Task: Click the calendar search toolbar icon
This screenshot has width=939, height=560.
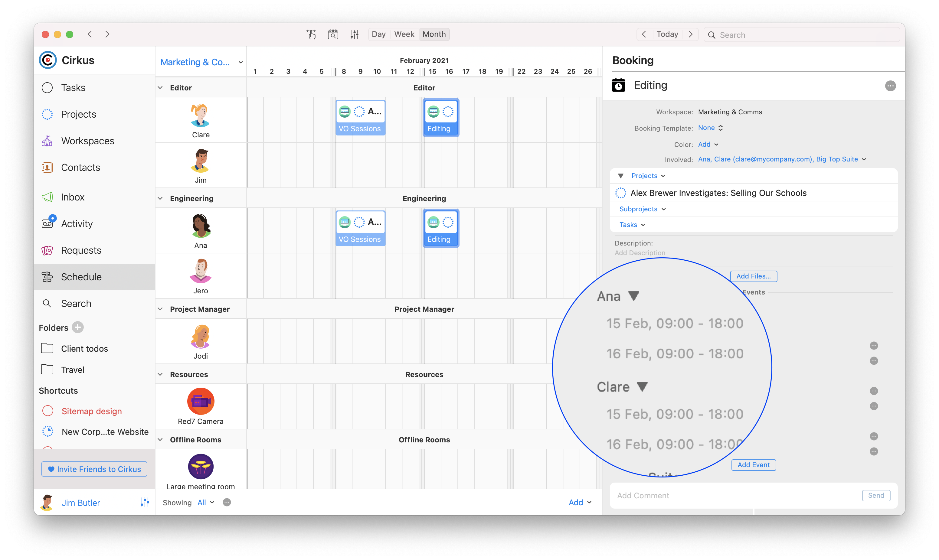Action: [x=333, y=34]
